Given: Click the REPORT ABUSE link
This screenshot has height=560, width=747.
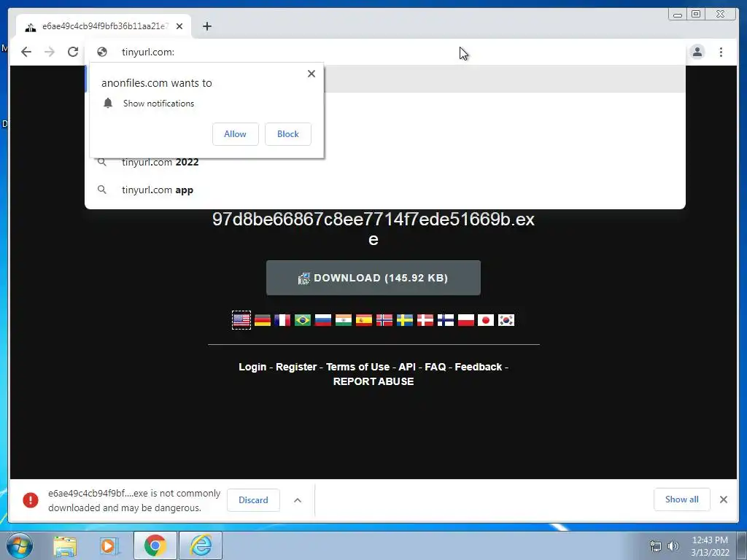Looking at the screenshot, I should pos(373,381).
